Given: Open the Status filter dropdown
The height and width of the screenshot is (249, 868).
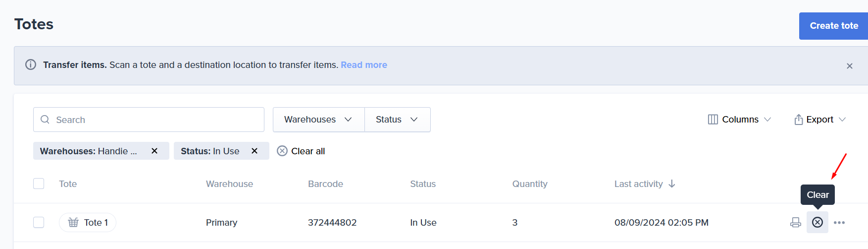Looking at the screenshot, I should coord(397,120).
